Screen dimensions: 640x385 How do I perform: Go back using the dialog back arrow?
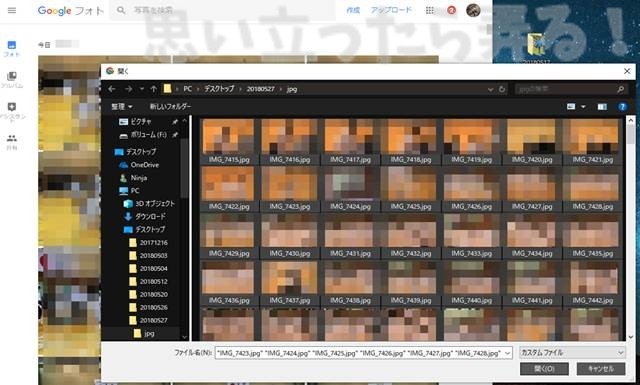point(112,89)
